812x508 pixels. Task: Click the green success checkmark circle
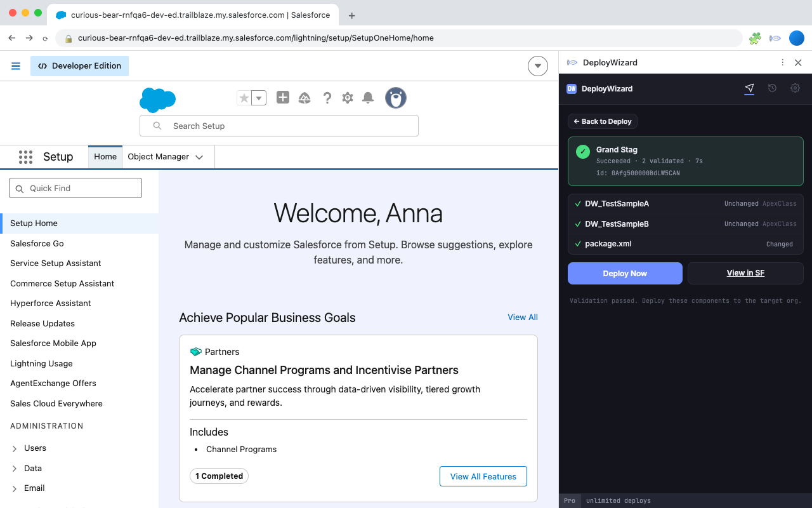tap(583, 152)
